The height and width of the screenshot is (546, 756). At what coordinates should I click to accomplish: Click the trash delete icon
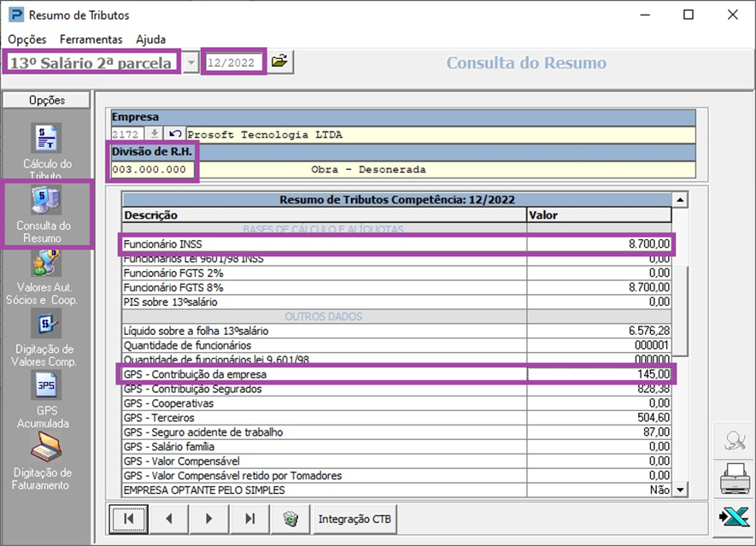point(290,519)
